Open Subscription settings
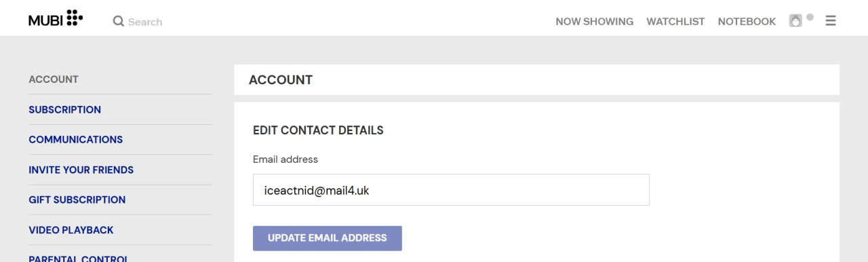Screen dimensions: 868x262 (64, 109)
